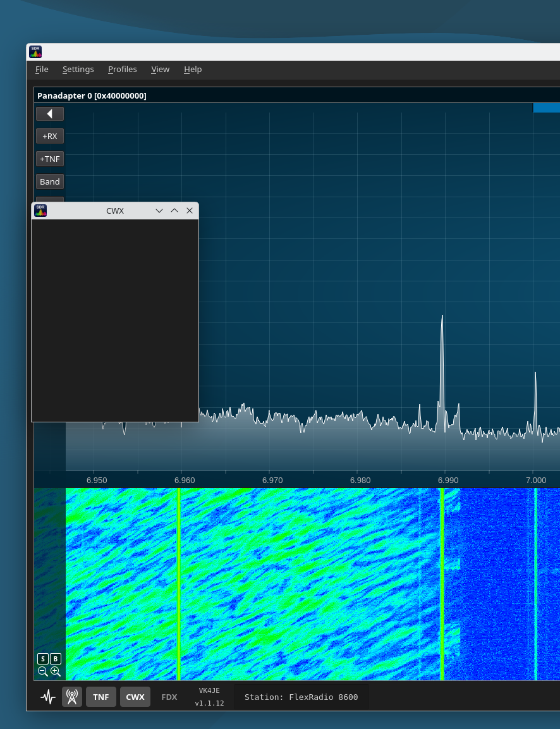The height and width of the screenshot is (729, 560).
Task: Click the CWX window title text
Action: click(115, 211)
